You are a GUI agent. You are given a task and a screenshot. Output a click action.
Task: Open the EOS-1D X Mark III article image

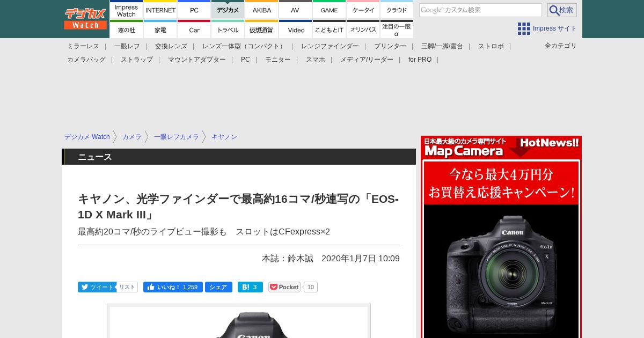239,321
